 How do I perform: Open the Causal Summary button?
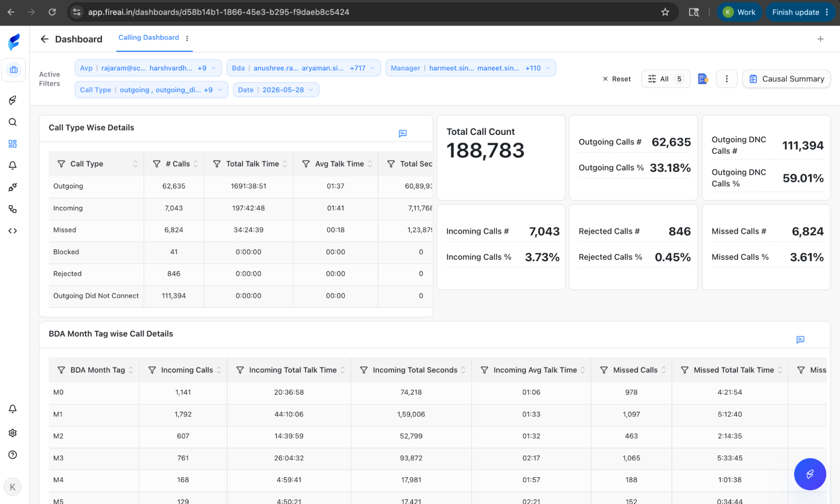pyautogui.click(x=786, y=79)
